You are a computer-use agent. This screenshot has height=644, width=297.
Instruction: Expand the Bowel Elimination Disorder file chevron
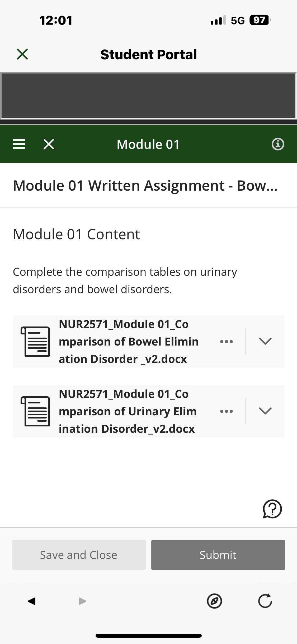(x=265, y=341)
